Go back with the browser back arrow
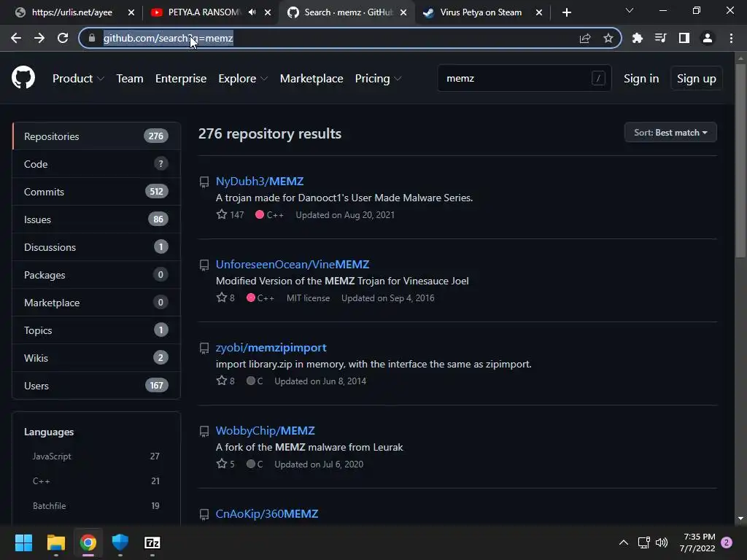 point(16,38)
